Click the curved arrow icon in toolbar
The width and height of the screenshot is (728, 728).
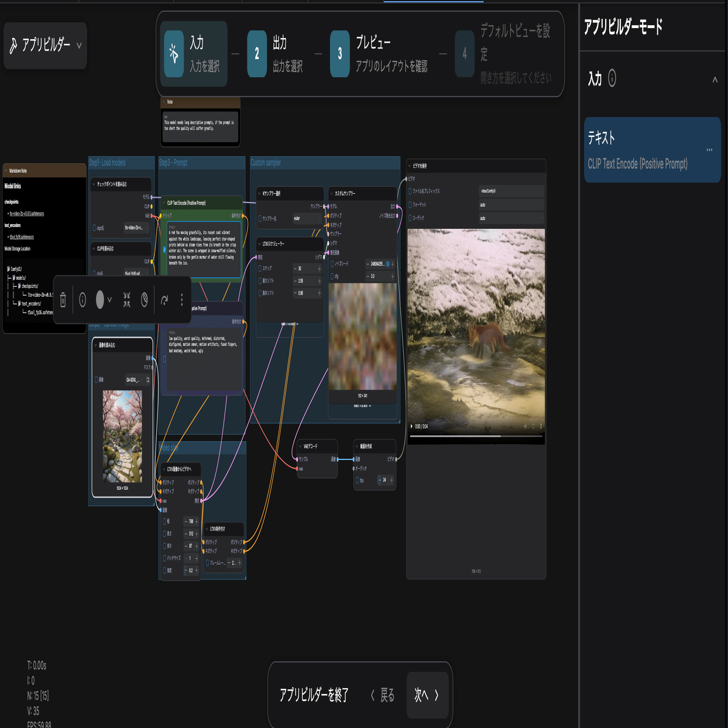[164, 300]
